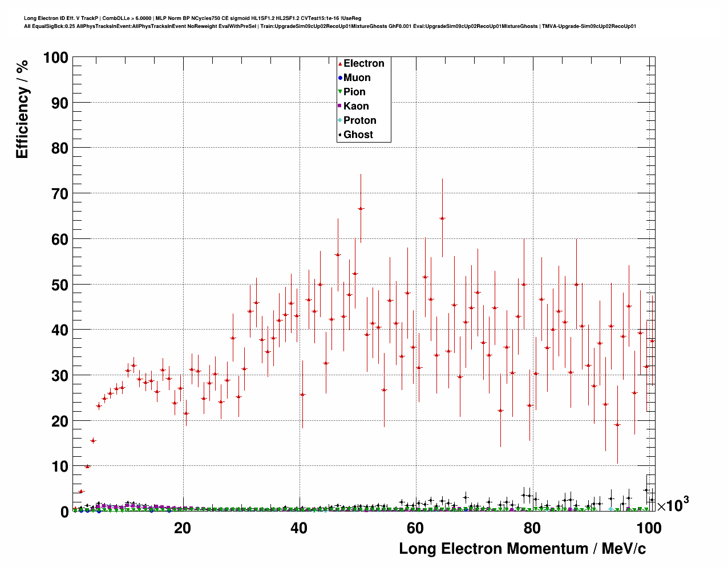Screen dimensions: 728x568
Task: Click the green triangle Pion legend marker
Action: point(340,92)
